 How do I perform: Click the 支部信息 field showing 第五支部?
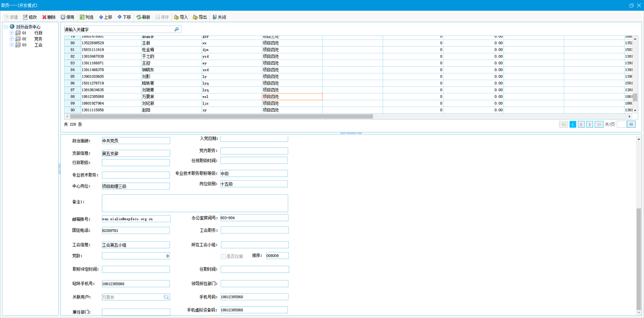tap(136, 153)
